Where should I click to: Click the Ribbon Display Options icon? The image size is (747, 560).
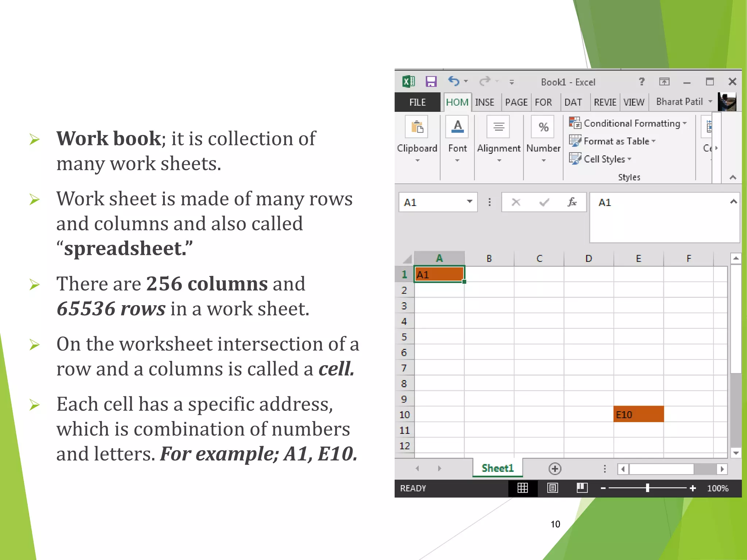point(664,82)
